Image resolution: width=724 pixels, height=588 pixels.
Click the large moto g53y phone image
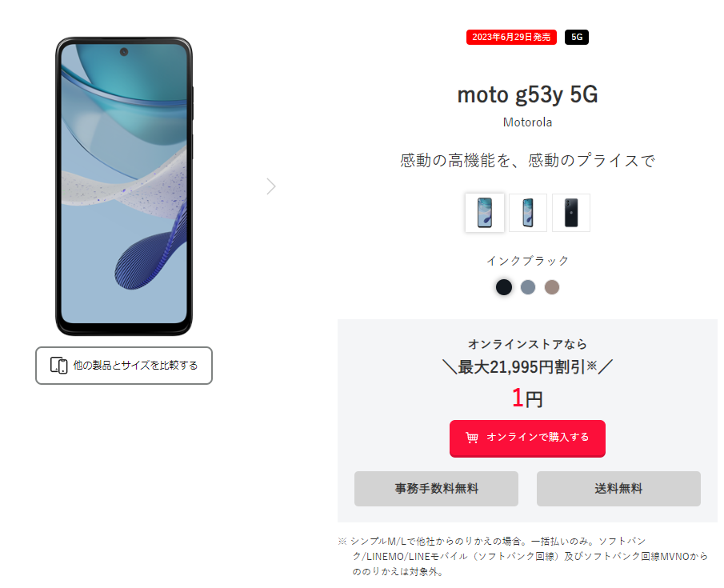[x=124, y=186]
